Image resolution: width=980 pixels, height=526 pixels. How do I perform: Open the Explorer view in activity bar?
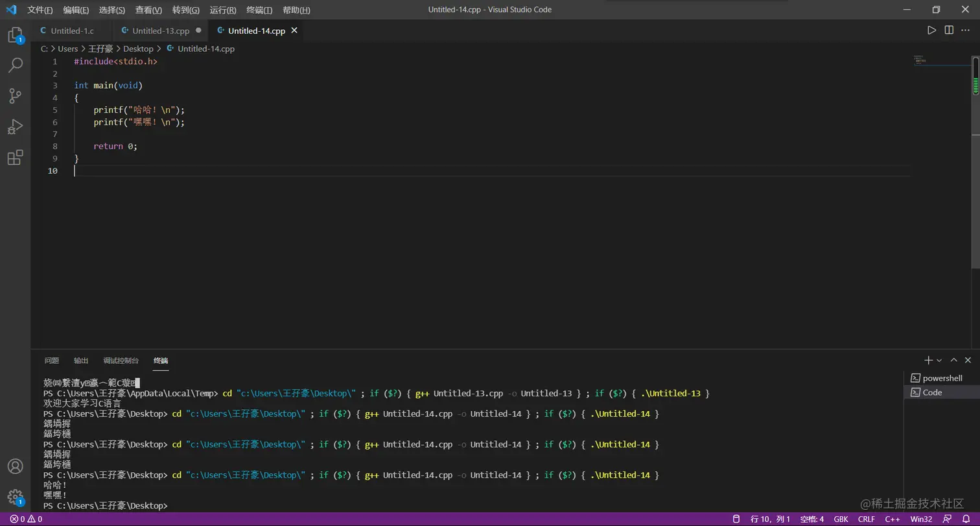coord(15,35)
